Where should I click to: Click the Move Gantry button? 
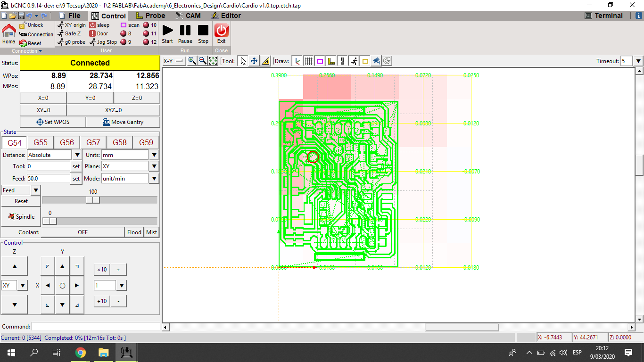click(123, 122)
